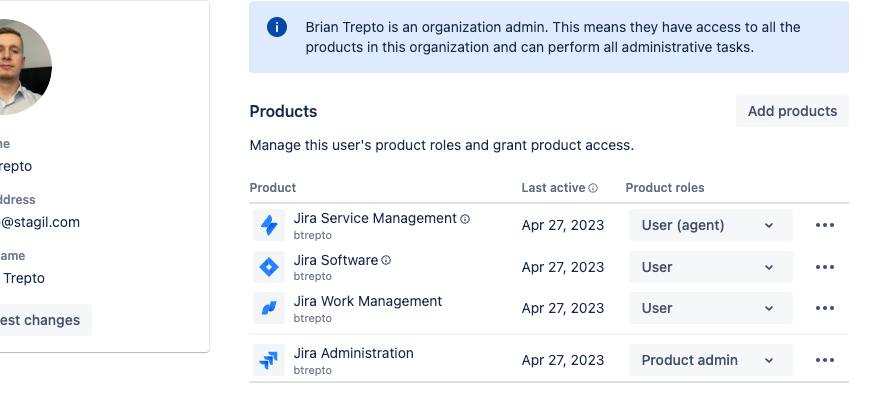
Task: Open more actions for Jira Service Management
Action: point(825,225)
